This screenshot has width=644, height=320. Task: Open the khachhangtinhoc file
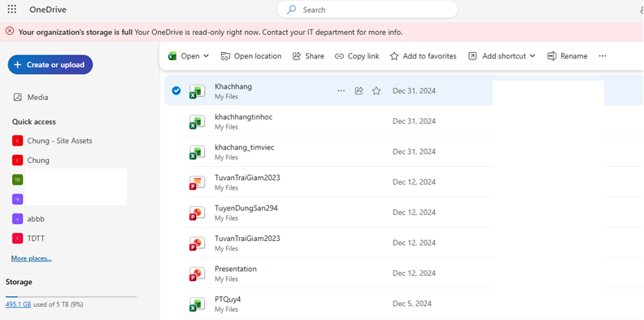pyautogui.click(x=244, y=117)
